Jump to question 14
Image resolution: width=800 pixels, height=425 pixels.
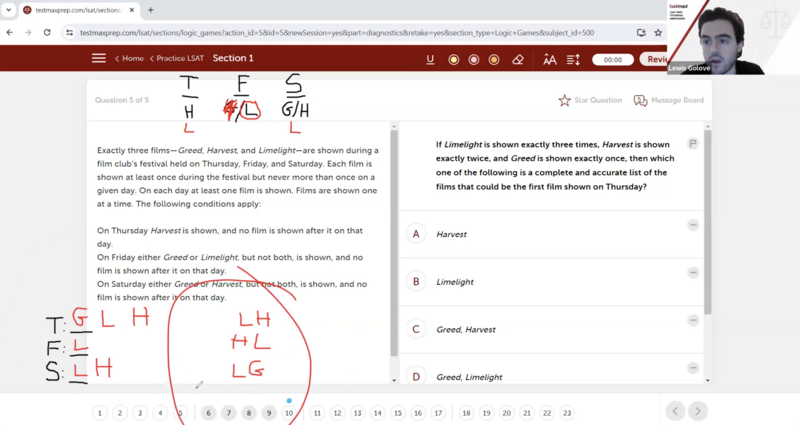pyautogui.click(x=377, y=412)
